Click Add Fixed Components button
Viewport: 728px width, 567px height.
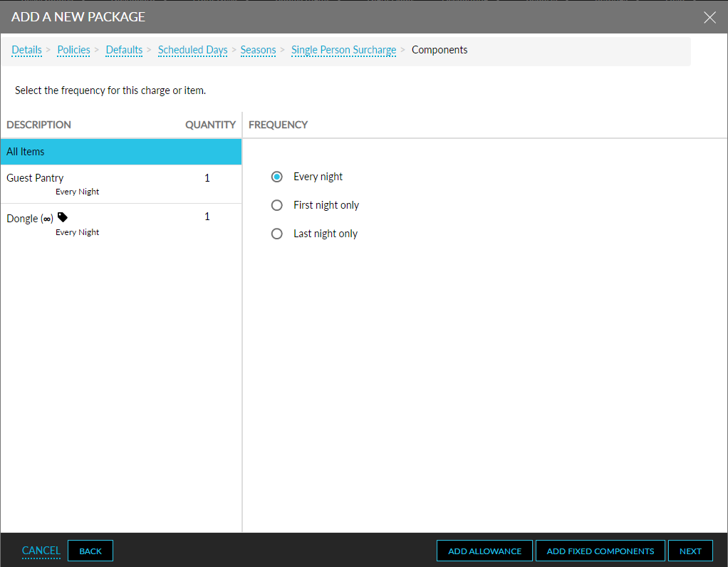coord(600,551)
